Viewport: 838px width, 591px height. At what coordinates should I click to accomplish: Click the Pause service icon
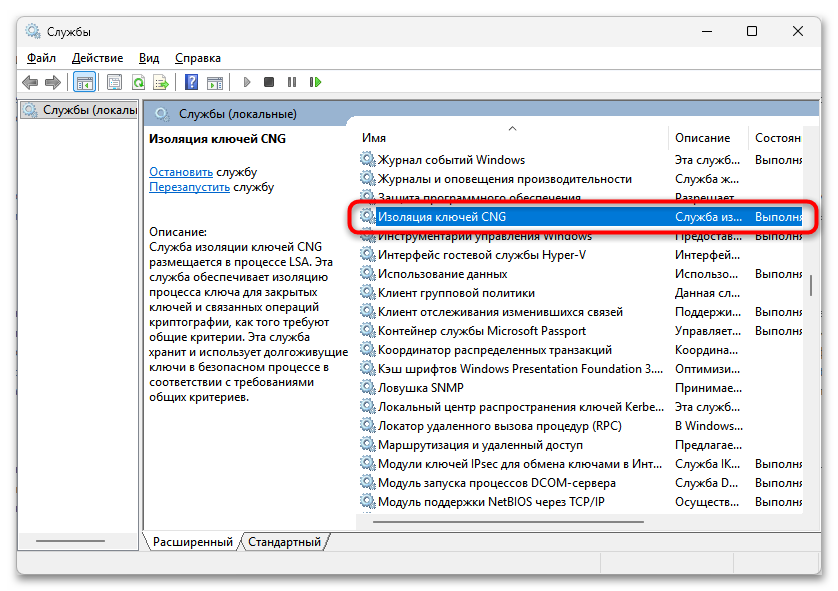[292, 82]
